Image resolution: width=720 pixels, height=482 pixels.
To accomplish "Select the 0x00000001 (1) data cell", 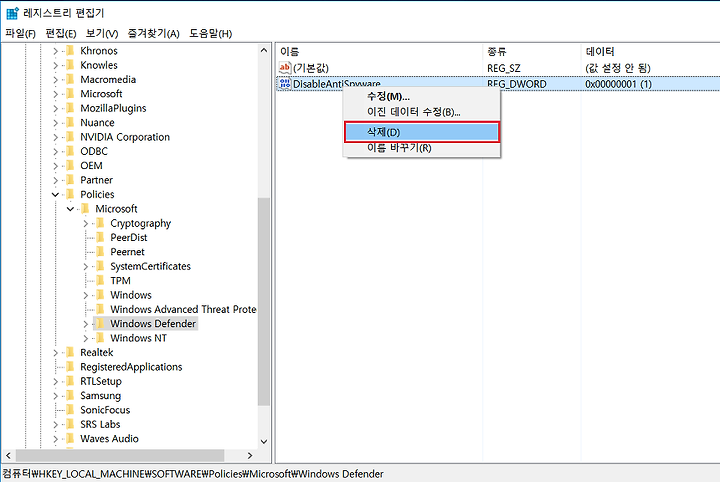I will pyautogui.click(x=618, y=84).
